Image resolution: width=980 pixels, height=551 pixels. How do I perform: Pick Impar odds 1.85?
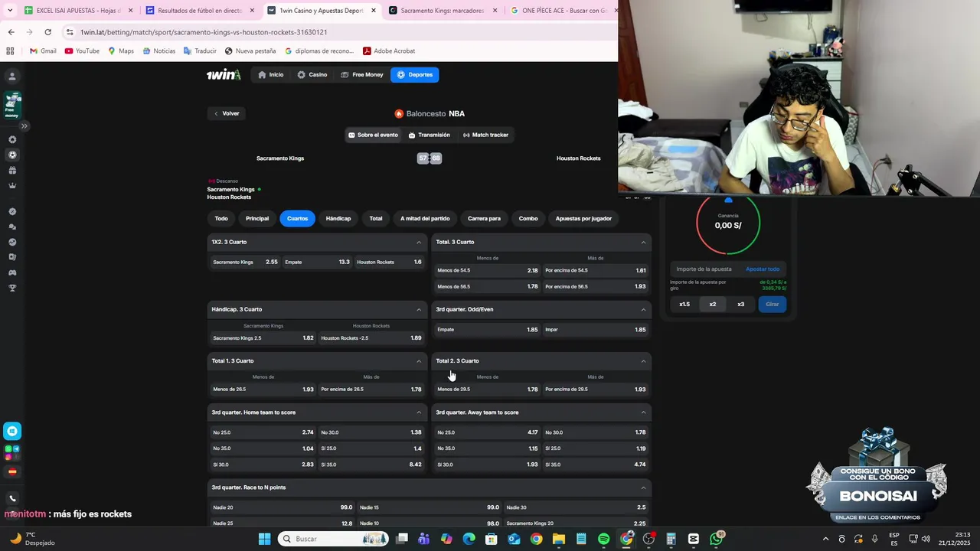tap(595, 330)
